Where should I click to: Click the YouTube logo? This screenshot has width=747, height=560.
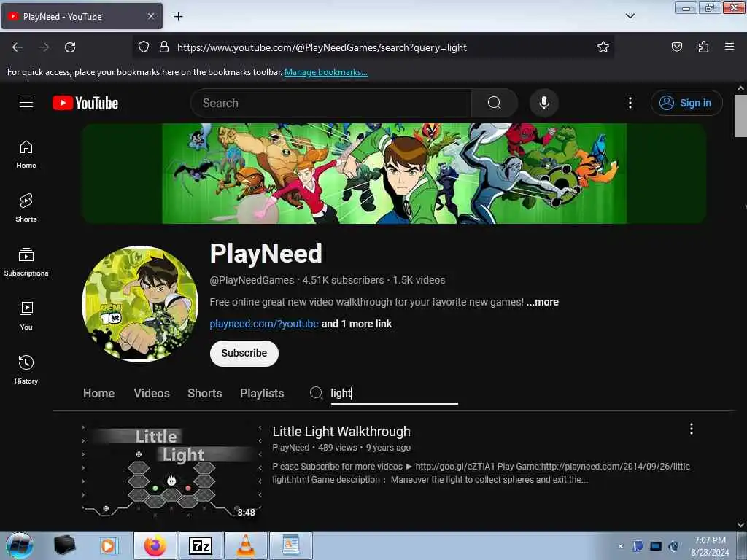(x=85, y=103)
